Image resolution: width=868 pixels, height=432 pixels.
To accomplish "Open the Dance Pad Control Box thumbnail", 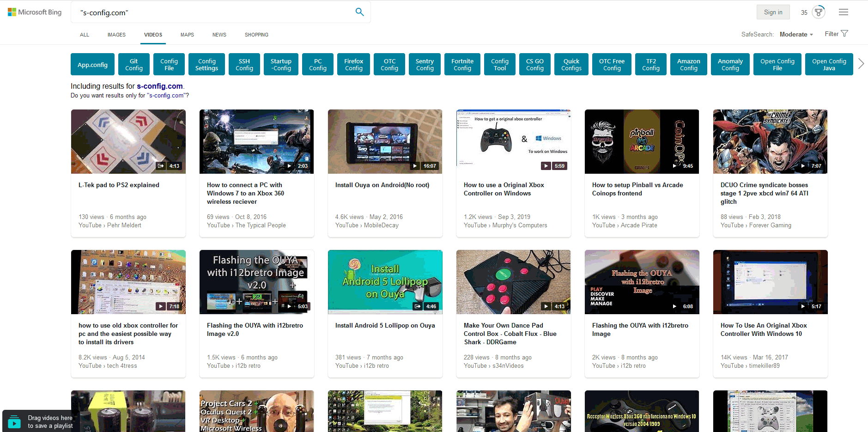I will (514, 282).
